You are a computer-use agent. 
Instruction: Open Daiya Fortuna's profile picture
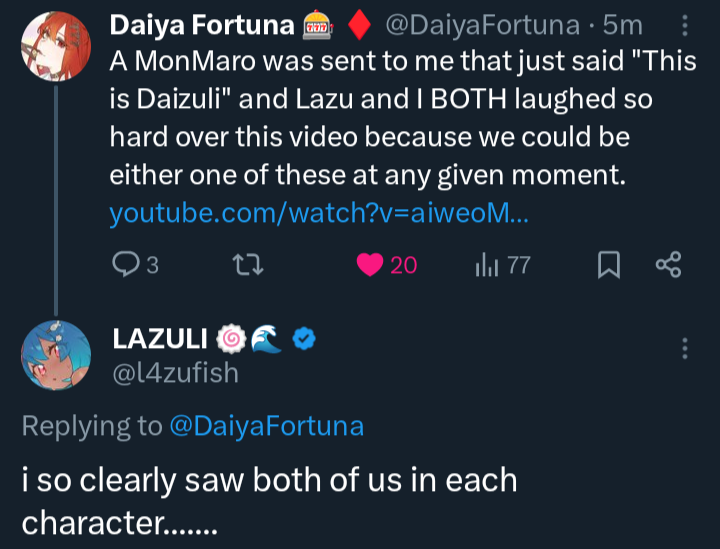click(x=56, y=53)
